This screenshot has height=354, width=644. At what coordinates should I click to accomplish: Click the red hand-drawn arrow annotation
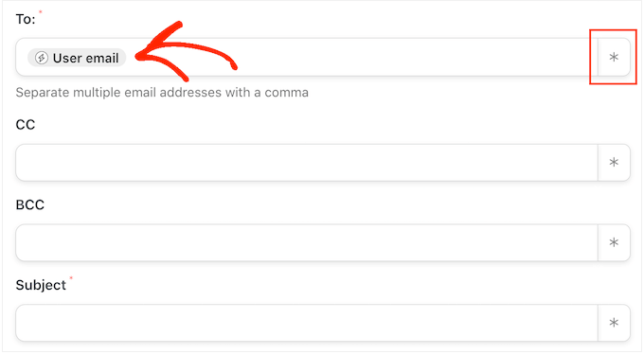click(x=186, y=51)
